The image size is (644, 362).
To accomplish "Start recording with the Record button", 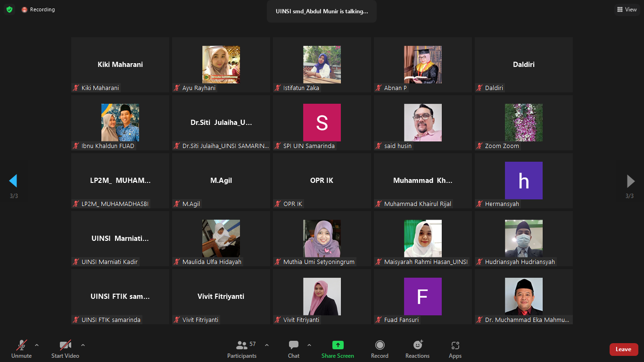I will tap(380, 349).
